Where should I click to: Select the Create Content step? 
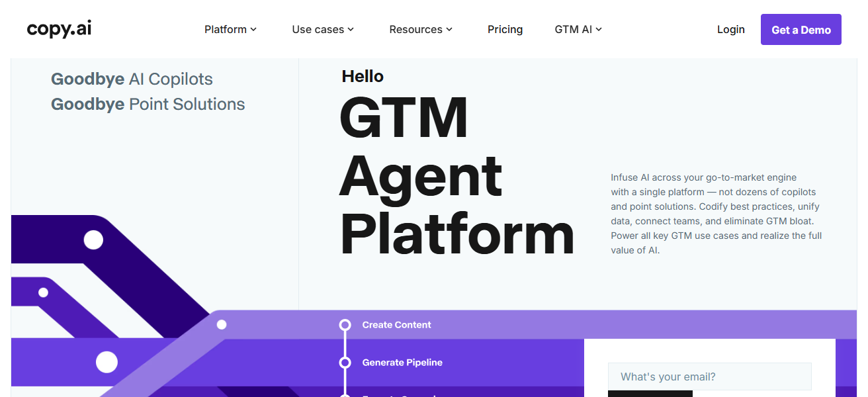pyautogui.click(x=396, y=325)
